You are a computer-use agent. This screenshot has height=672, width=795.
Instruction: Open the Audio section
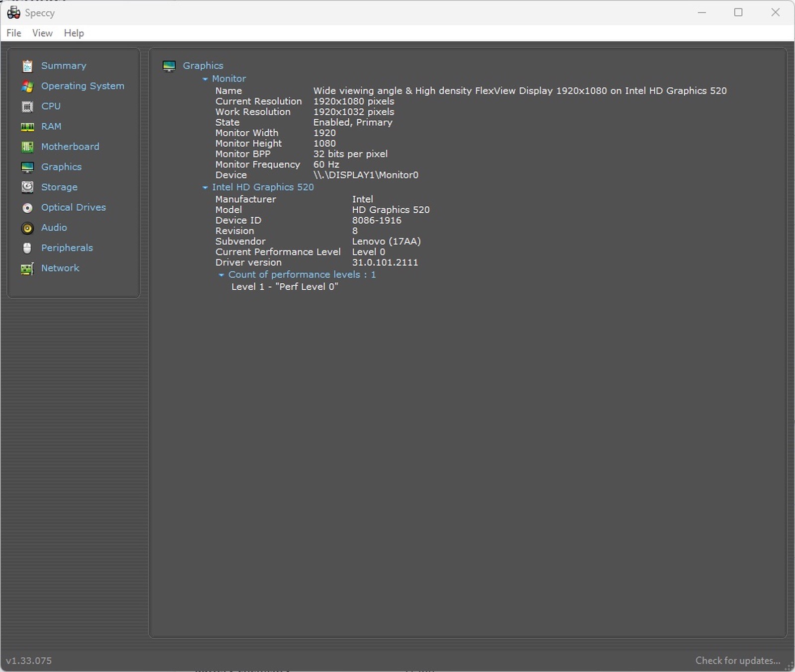click(x=54, y=228)
